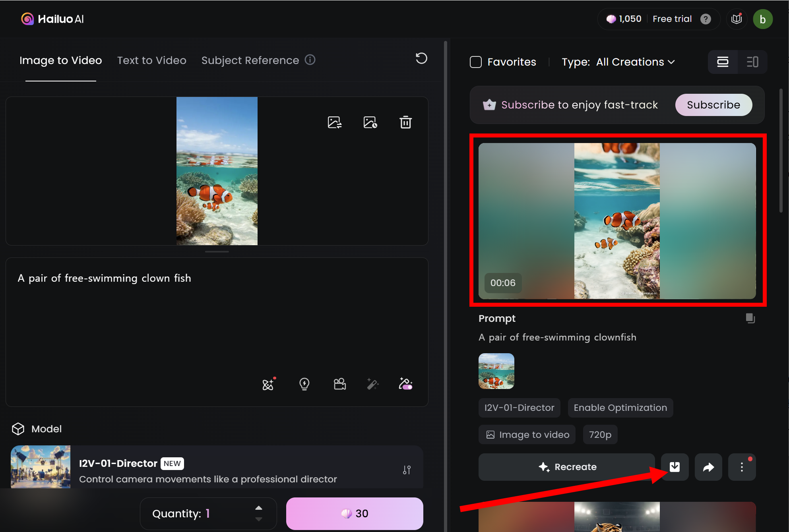
Task: Open clownfish source image thumbnail
Action: coord(496,371)
